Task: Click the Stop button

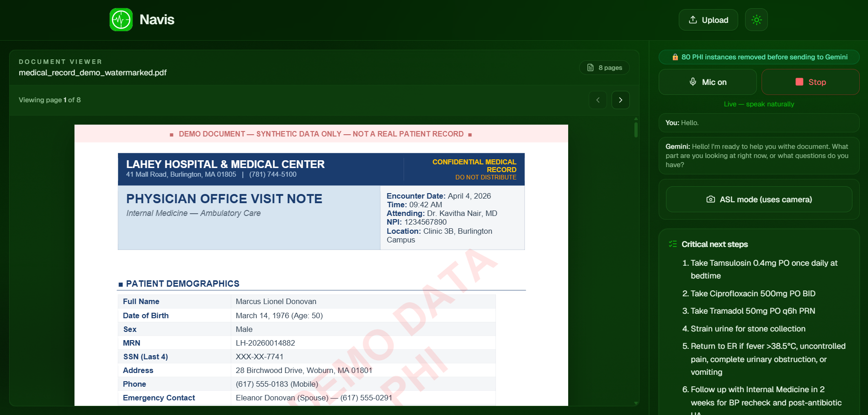Action: point(810,82)
